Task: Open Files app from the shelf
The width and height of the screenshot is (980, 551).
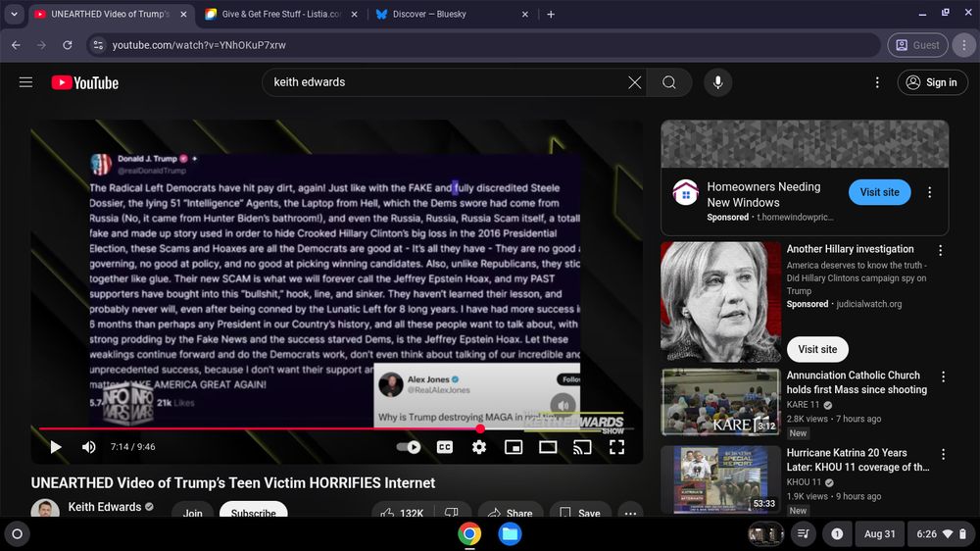Action: [x=510, y=534]
